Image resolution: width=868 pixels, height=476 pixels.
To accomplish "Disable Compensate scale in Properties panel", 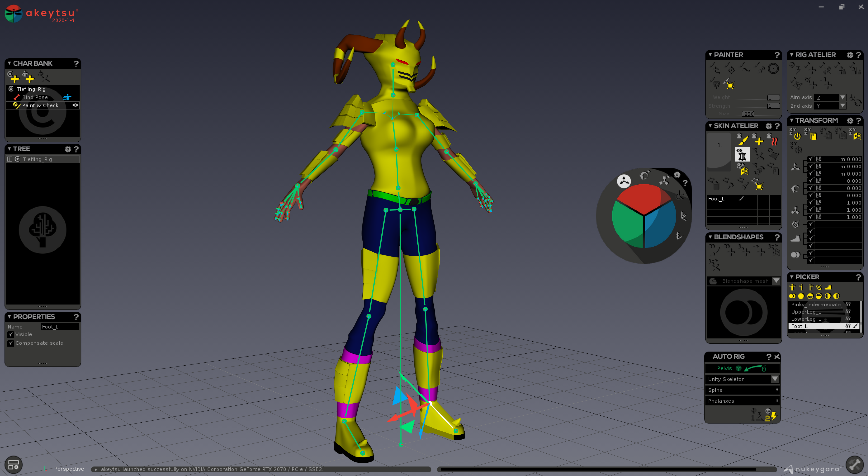I will 10,343.
